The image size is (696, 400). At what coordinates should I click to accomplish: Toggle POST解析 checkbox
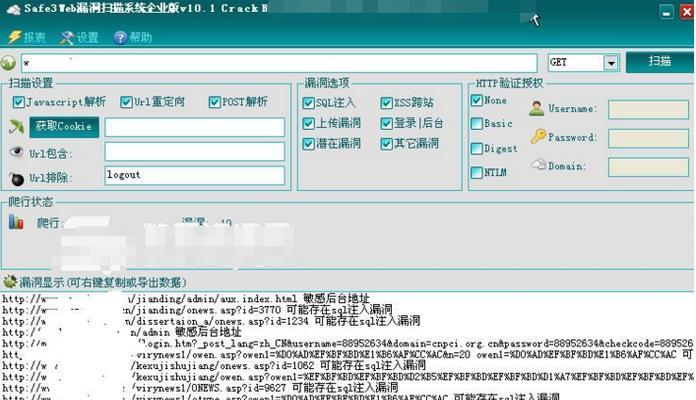214,102
